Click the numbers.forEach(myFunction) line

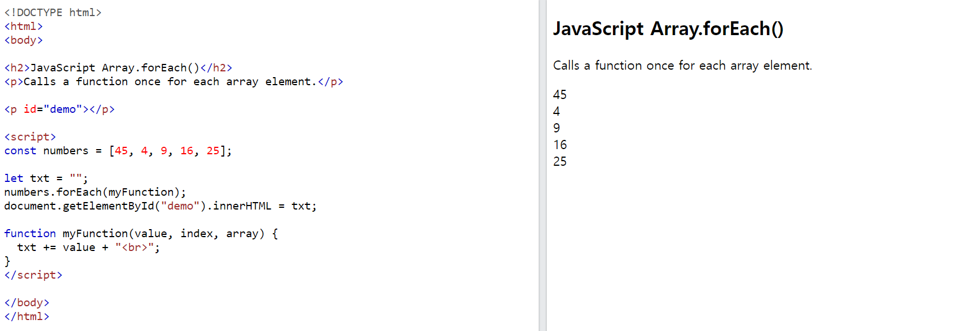(x=95, y=192)
